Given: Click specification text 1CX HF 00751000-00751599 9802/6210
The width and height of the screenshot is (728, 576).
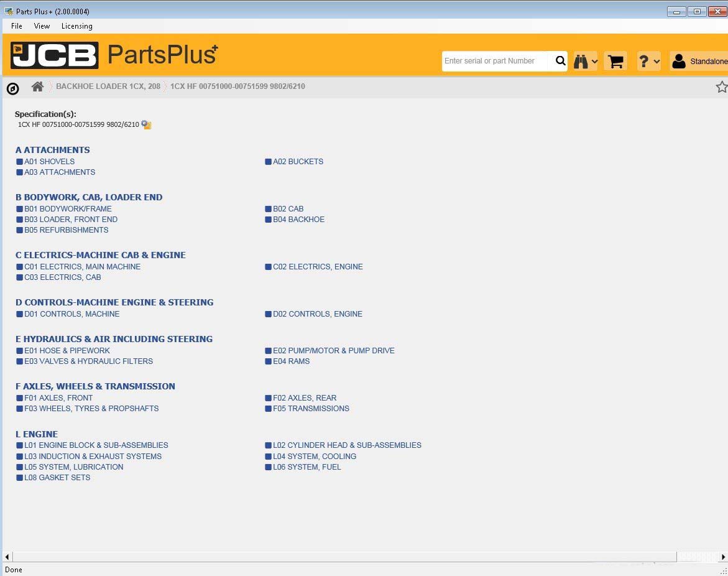Looking at the screenshot, I should click(x=78, y=125).
